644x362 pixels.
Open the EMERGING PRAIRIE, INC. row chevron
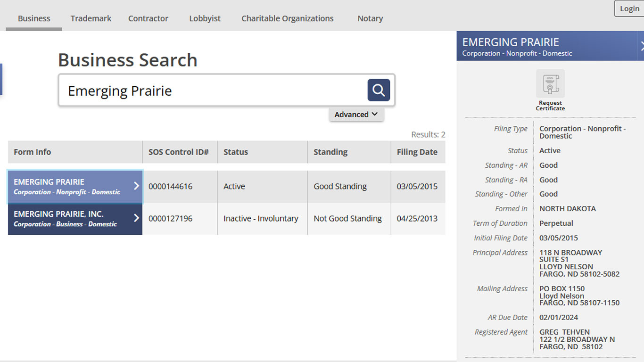click(136, 218)
